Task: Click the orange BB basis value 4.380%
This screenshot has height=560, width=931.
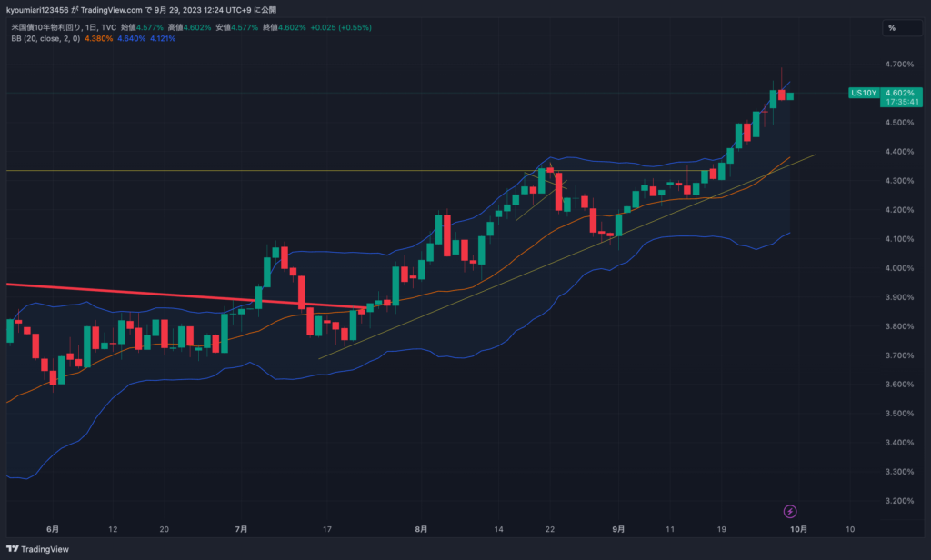Action: point(98,38)
